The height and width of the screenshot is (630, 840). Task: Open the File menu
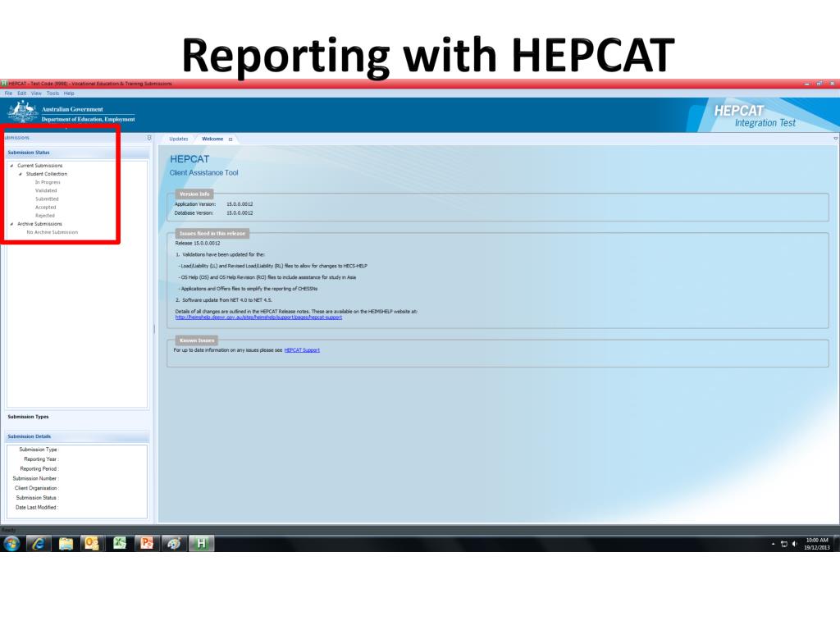(x=8, y=94)
